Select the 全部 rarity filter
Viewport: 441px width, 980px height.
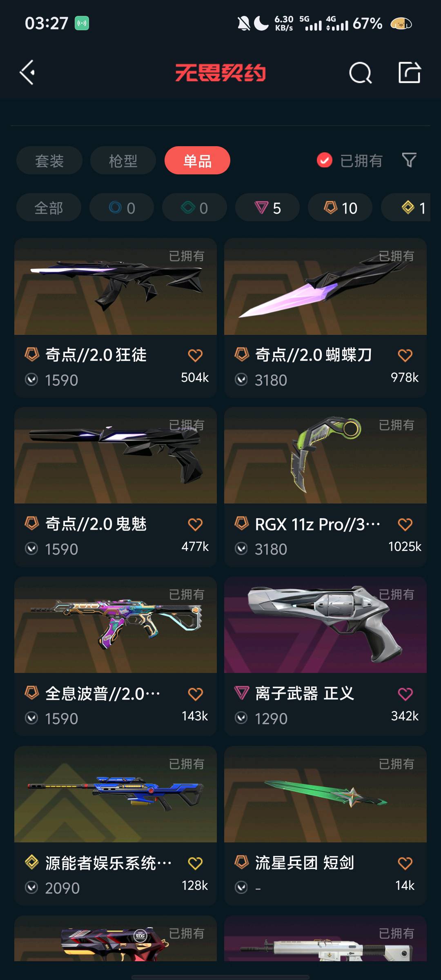49,208
